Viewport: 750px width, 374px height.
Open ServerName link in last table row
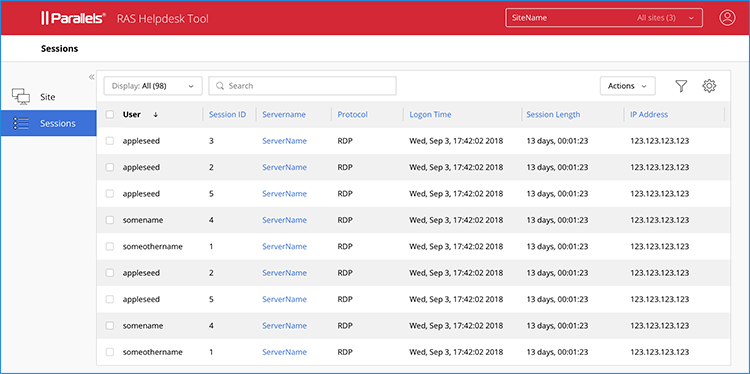tap(284, 352)
